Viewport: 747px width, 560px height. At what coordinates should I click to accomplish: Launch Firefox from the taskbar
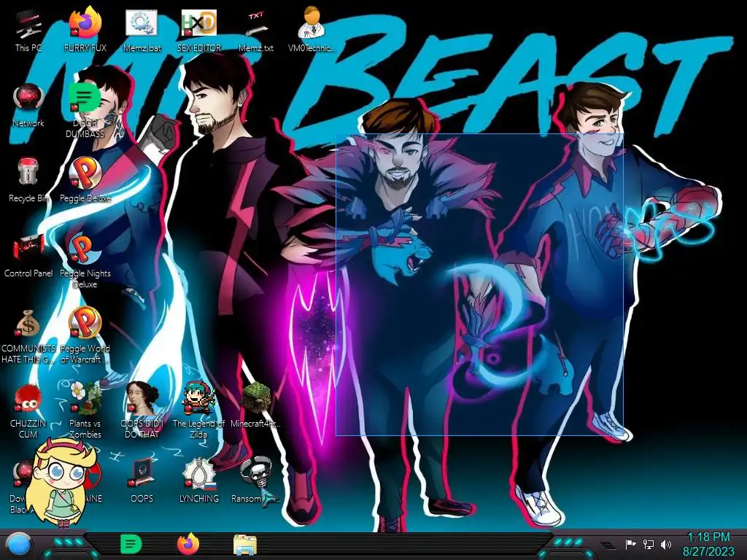tap(188, 544)
